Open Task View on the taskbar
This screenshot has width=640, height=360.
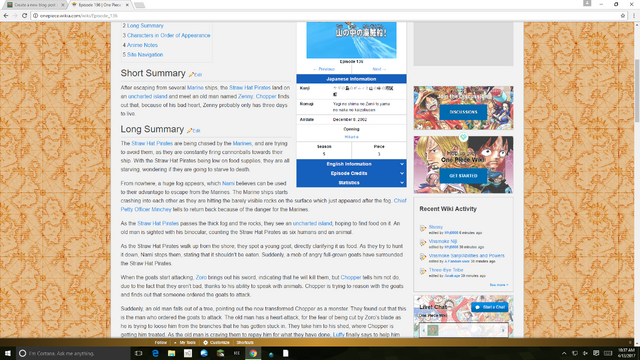(138, 353)
